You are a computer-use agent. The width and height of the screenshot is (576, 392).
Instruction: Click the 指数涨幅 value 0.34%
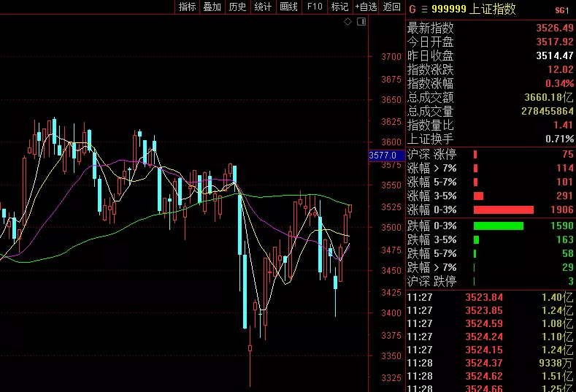point(559,83)
